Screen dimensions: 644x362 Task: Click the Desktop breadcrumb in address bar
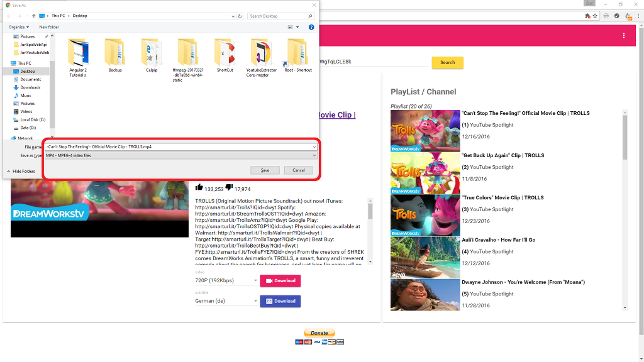[x=80, y=16]
